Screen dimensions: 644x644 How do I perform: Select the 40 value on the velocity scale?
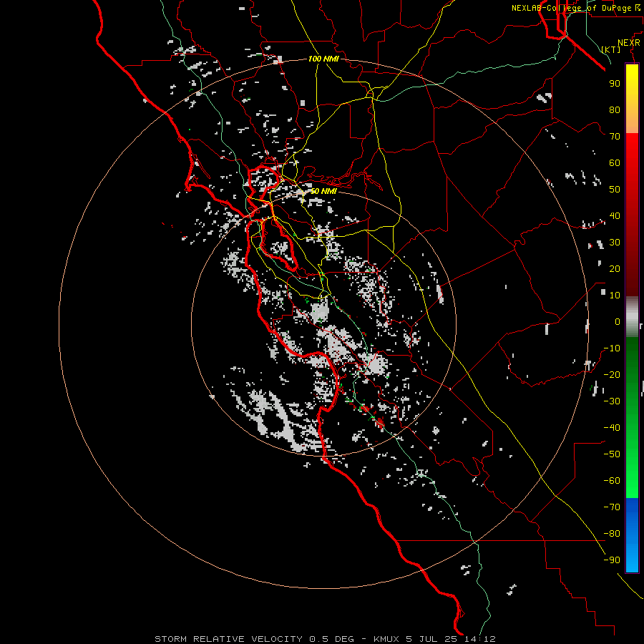(x=615, y=215)
